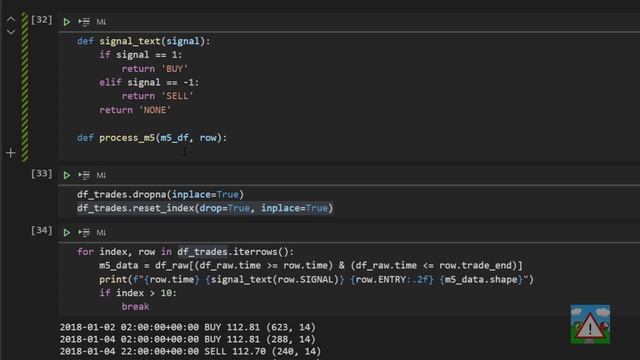Click output line '2018-01-04 22:00:00+00:00 SELL 112.70'

190,351
